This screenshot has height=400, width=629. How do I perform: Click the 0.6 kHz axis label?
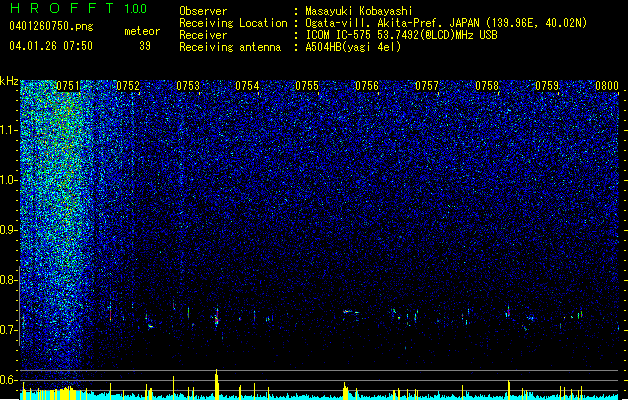coord(8,380)
